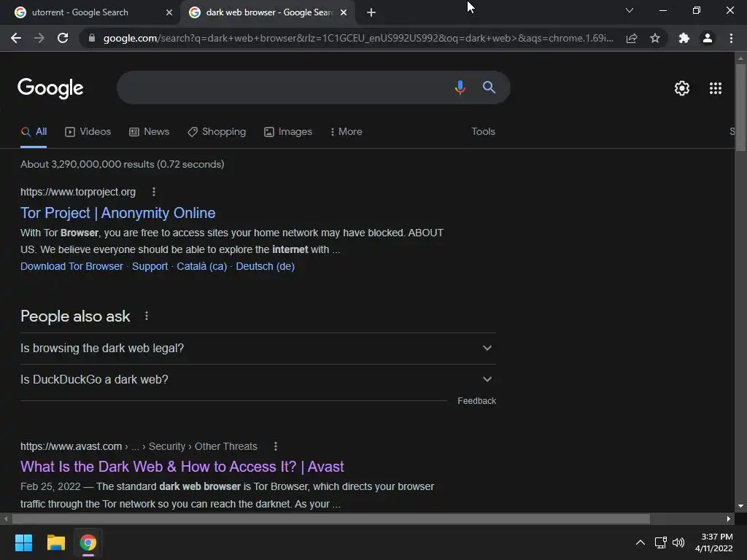
Task: Show hidden system tray icons
Action: tap(640, 542)
